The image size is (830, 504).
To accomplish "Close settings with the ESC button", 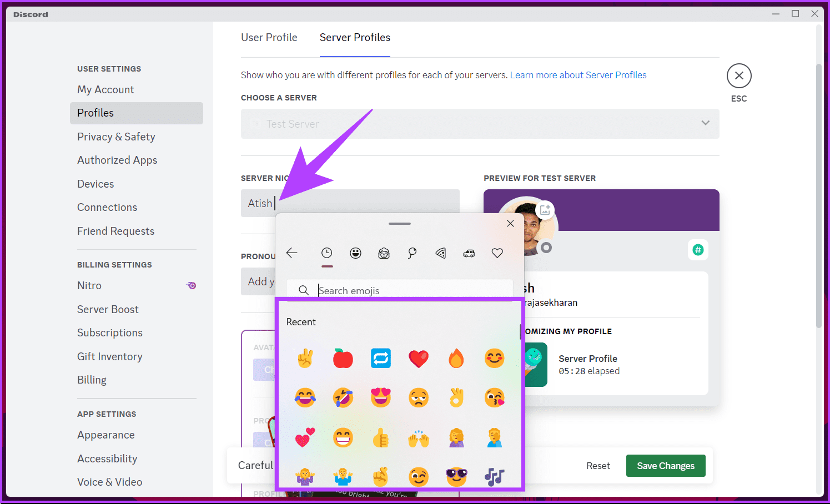I will point(739,76).
